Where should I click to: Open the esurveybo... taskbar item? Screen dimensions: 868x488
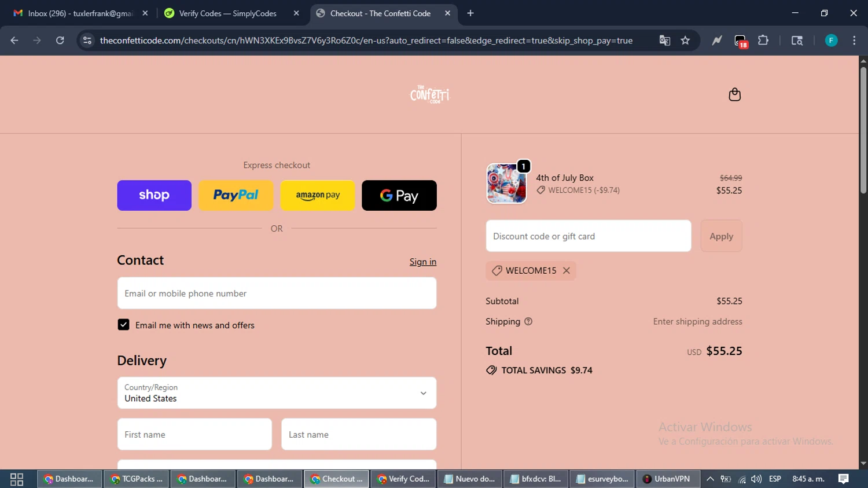click(x=602, y=479)
